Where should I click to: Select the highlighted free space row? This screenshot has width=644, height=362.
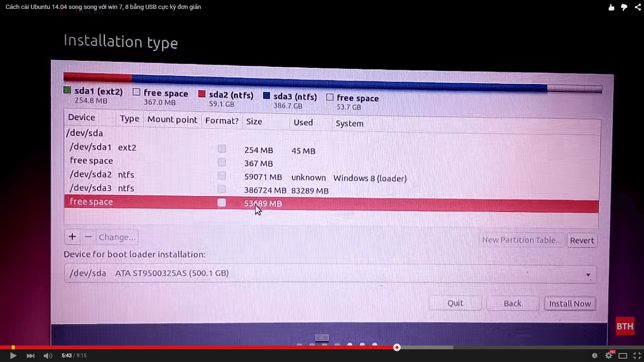pyautogui.click(x=331, y=204)
